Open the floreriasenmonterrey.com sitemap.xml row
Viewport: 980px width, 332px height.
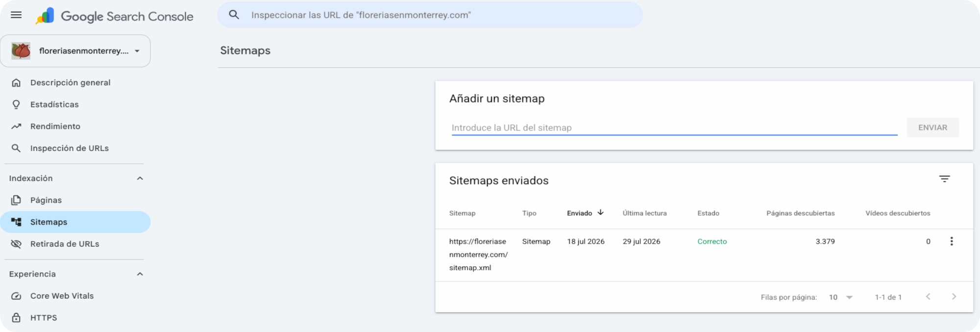coord(704,255)
